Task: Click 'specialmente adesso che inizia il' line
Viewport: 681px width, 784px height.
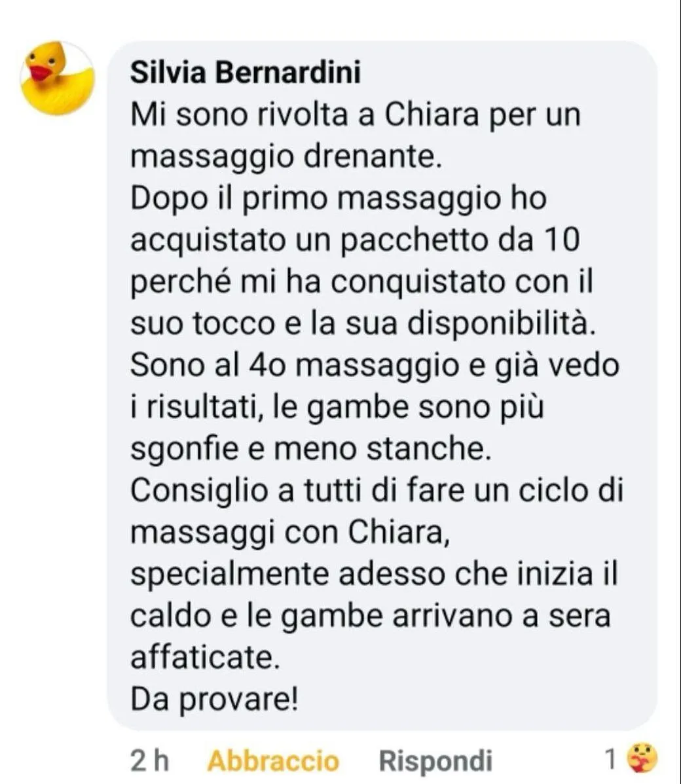Action: coord(375,574)
